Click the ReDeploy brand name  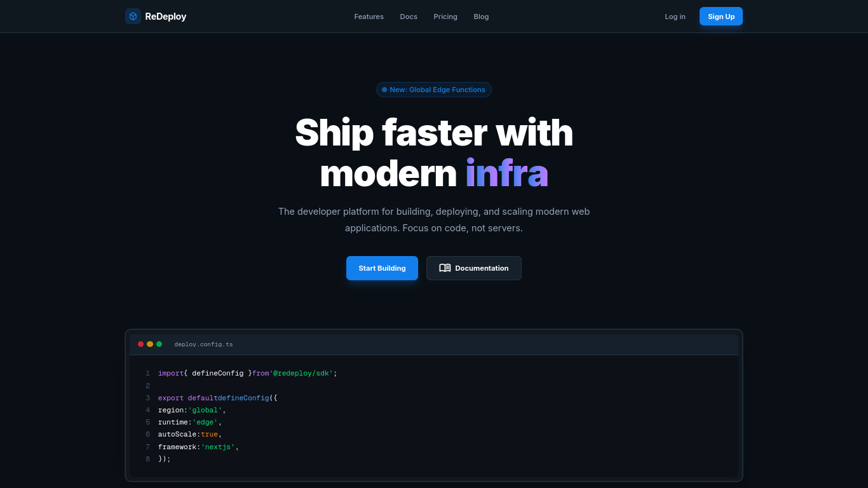click(x=165, y=17)
